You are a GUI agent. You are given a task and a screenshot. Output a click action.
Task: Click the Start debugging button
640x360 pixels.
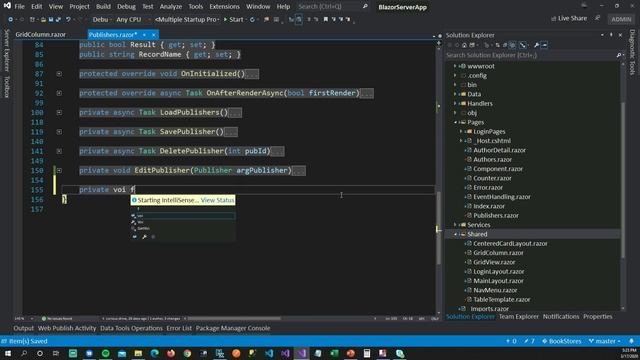(233, 19)
